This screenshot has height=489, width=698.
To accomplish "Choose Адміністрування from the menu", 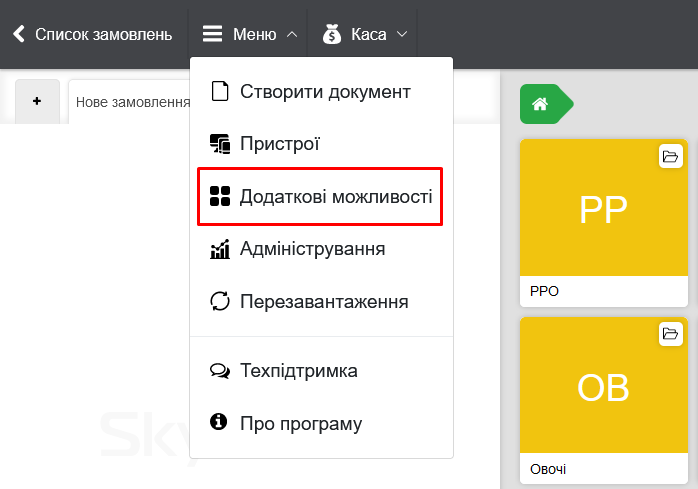I will coord(312,249).
